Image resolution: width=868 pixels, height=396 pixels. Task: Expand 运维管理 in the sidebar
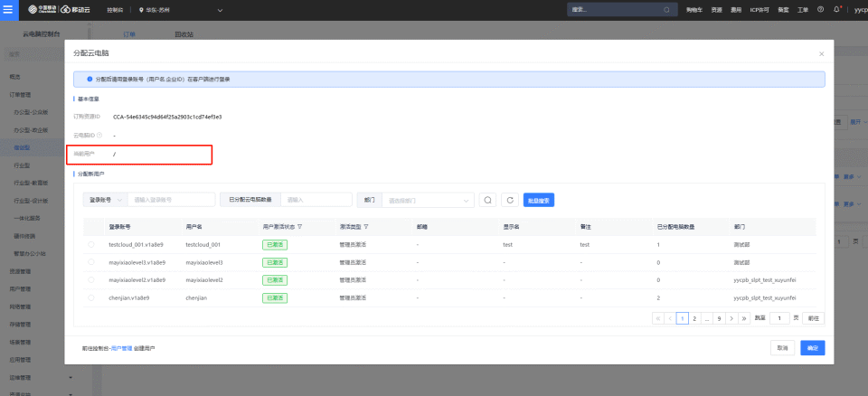click(x=71, y=378)
